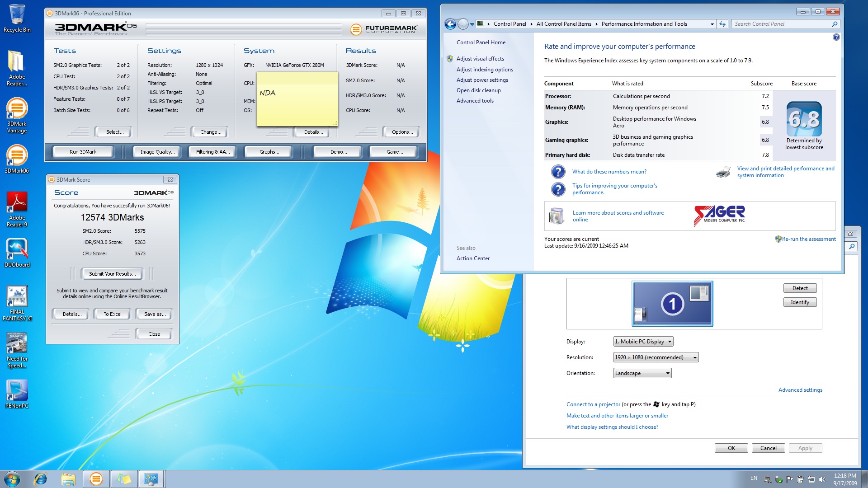The height and width of the screenshot is (488, 868).
Task: Open the Control Panel help question-mark icon
Action: 836,37
